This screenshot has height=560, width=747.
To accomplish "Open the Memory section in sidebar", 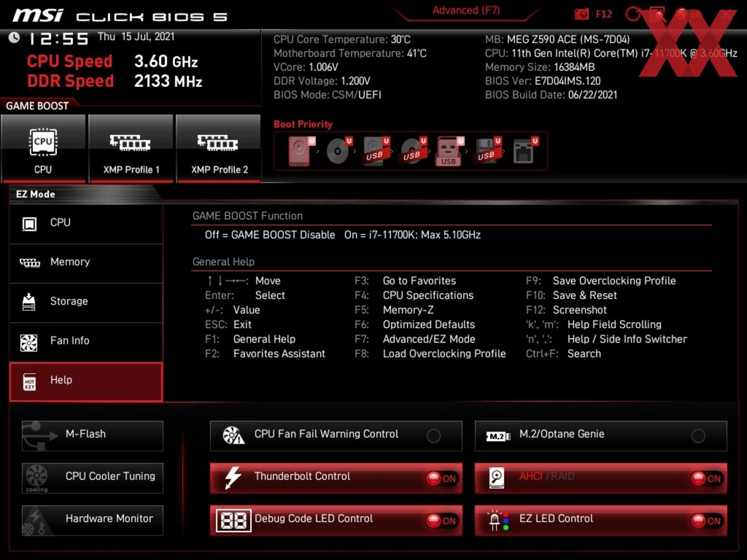I will point(86,262).
